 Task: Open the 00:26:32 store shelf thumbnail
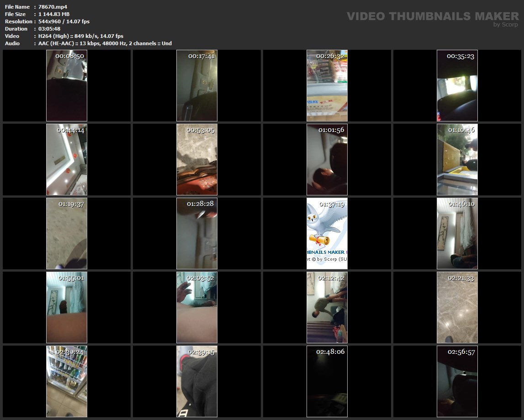click(x=327, y=86)
